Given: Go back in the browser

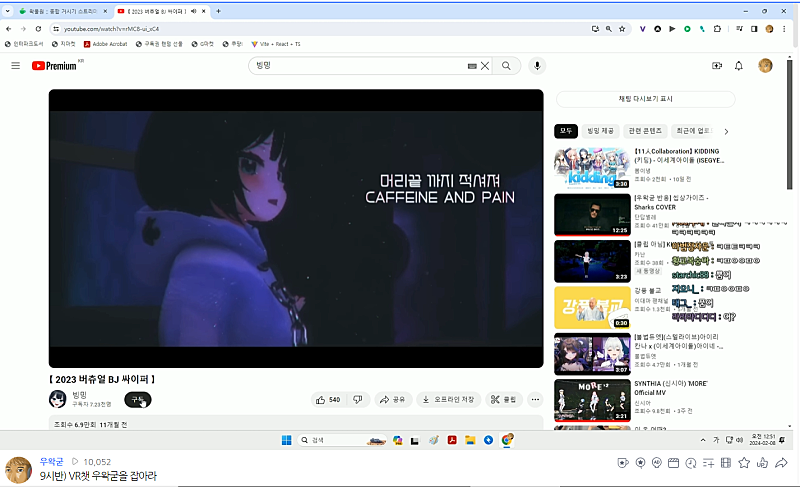Looking at the screenshot, I should (x=9, y=29).
